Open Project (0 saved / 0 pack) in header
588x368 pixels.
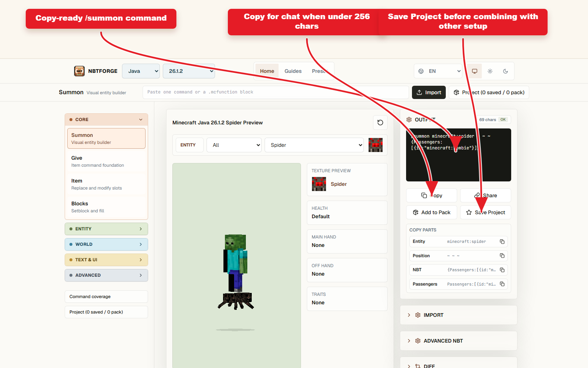(x=489, y=92)
